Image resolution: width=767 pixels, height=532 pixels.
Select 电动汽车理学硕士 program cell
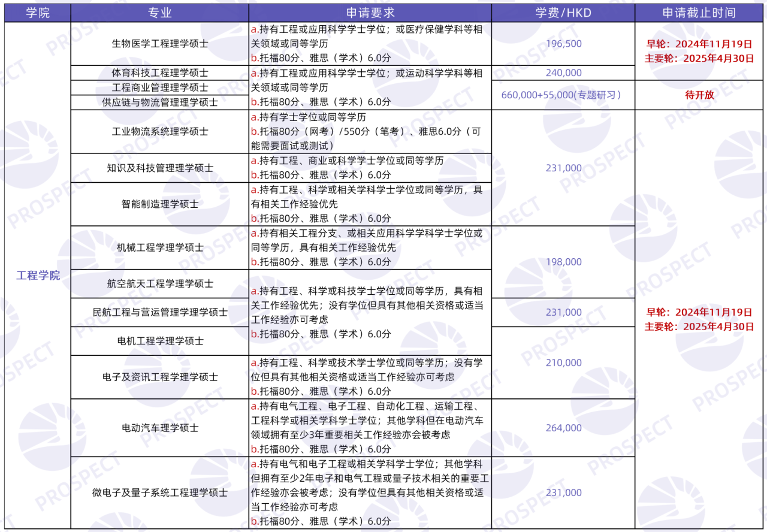point(160,428)
